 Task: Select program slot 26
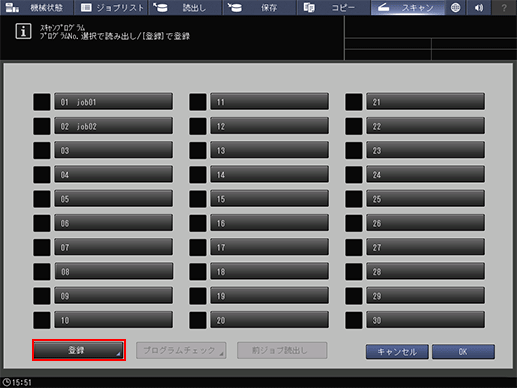pos(426,223)
